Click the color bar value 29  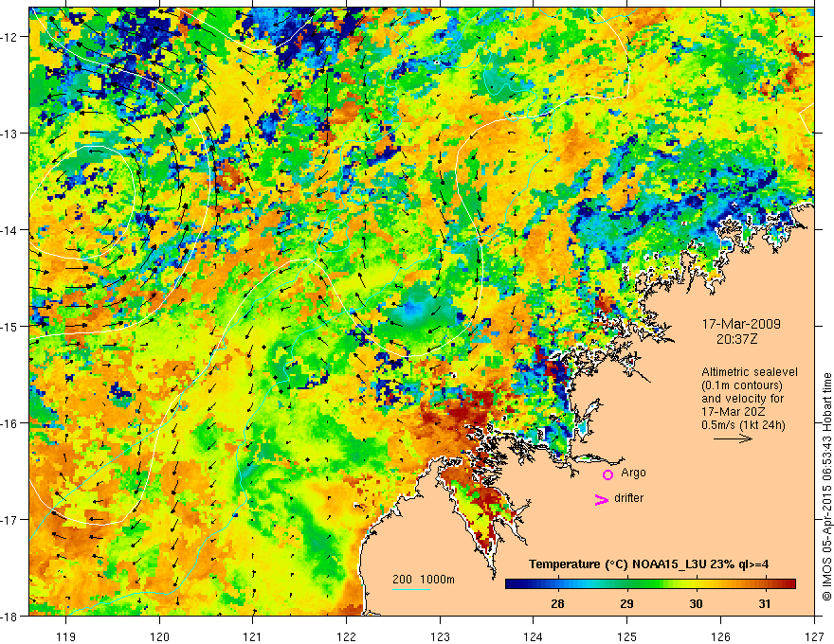[627, 603]
